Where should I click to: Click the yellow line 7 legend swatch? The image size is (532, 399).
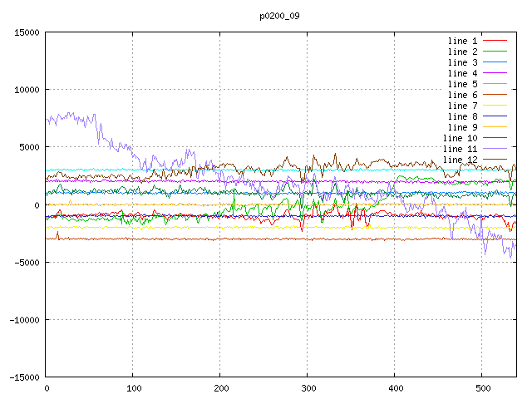coord(495,106)
